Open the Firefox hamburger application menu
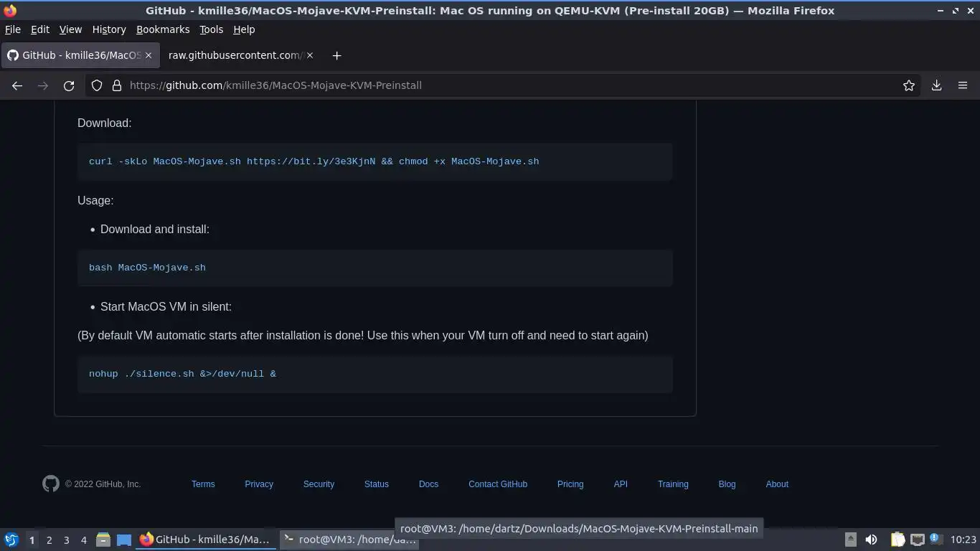This screenshot has width=980, height=551. click(963, 85)
